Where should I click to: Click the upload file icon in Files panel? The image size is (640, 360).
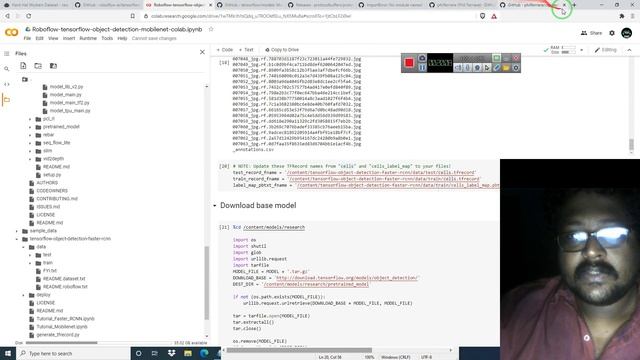coord(23,66)
